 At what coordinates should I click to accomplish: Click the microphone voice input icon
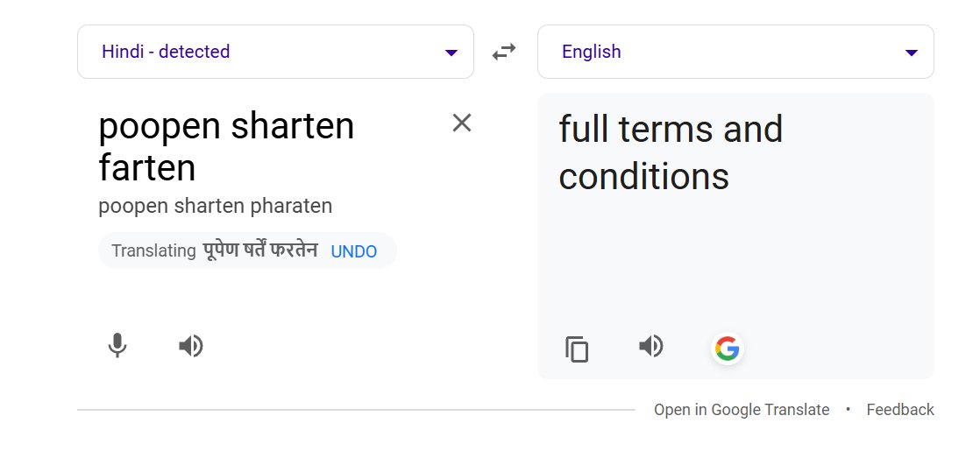click(x=117, y=346)
